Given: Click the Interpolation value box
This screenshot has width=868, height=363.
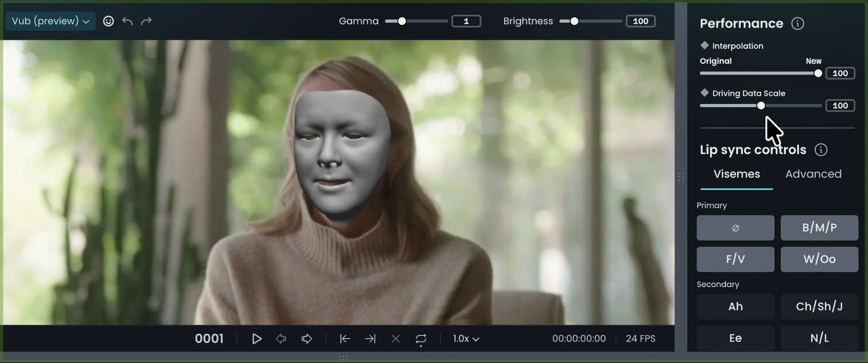Looking at the screenshot, I should [x=840, y=73].
